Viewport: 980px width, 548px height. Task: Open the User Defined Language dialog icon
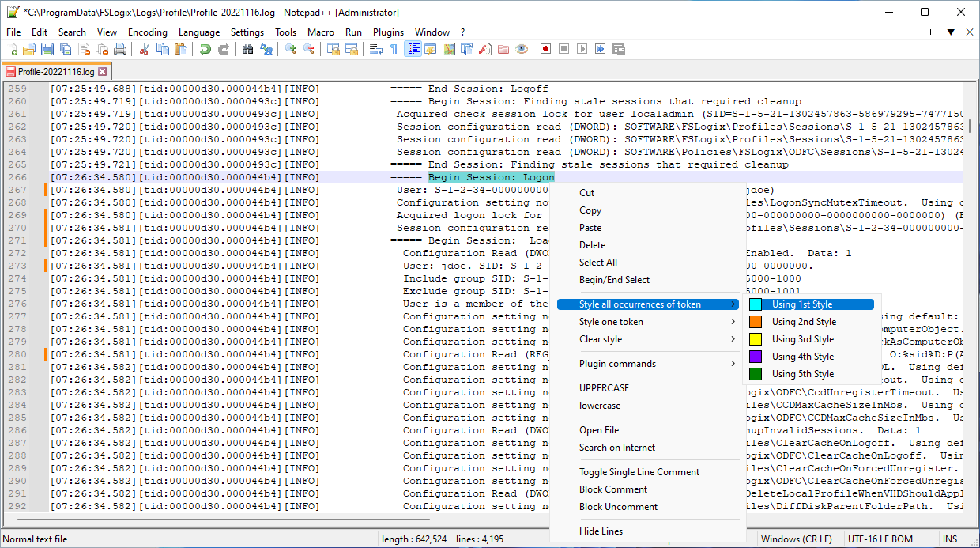click(431, 49)
